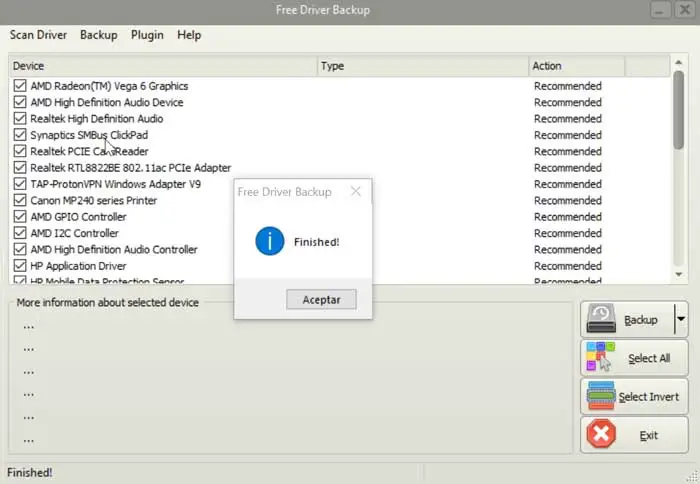Toggle Synaptics SMBus ClickPad checkbox
The height and width of the screenshot is (484, 700).
20,134
